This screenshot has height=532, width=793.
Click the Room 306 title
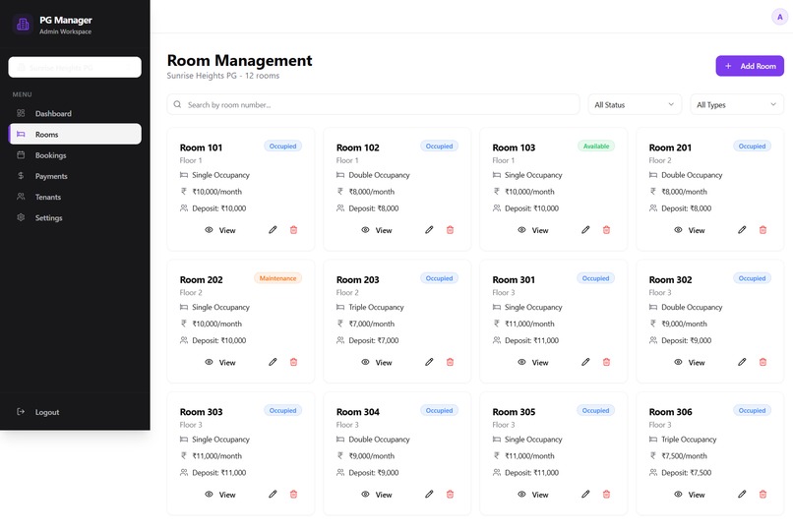click(670, 412)
